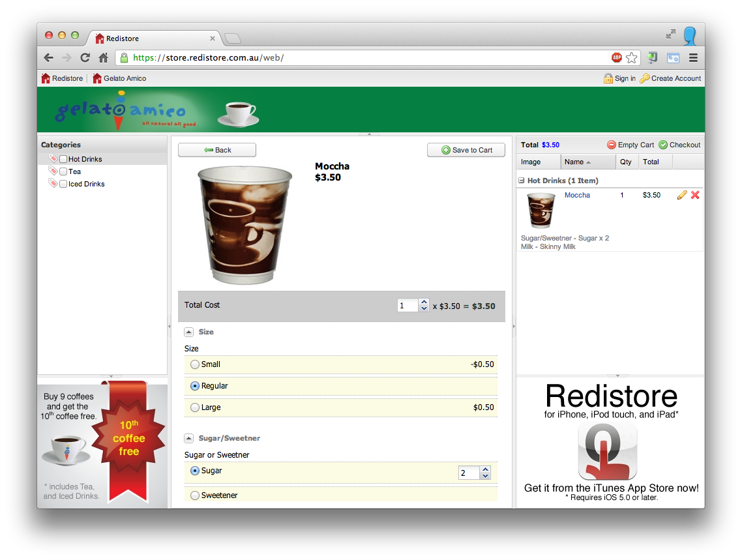Screen dimensions: 742x560
Task: Reload the page with refresh icon
Action: coord(85,58)
